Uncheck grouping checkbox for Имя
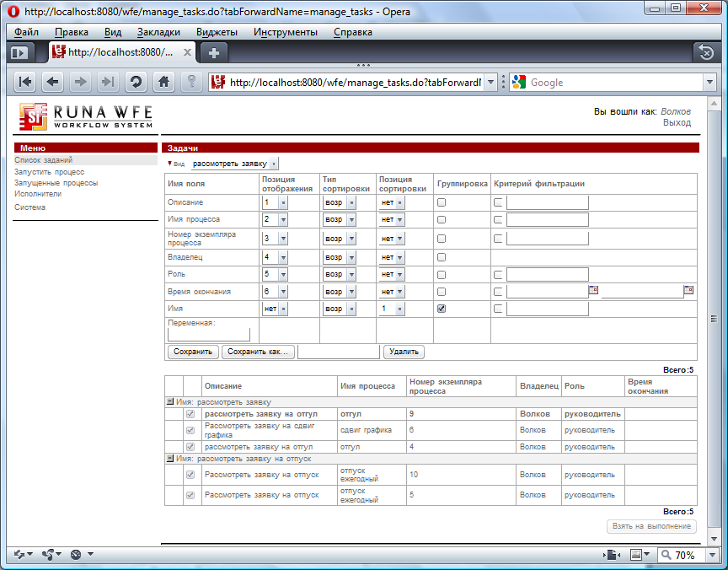 pos(442,309)
